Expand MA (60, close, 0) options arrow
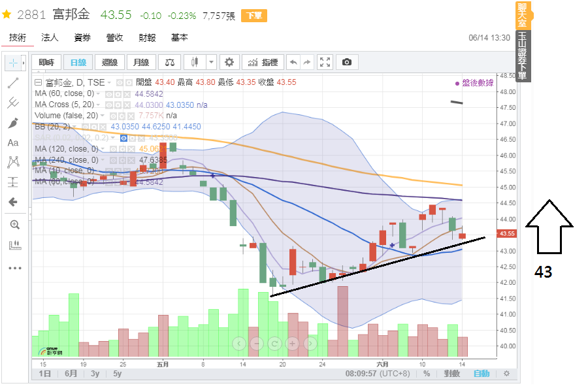Viewport: 588px width, 392px height. [98, 93]
